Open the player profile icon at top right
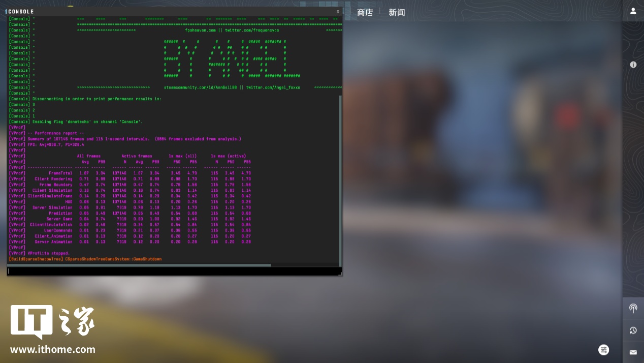Viewport: 644px width, 363px height. coord(633,11)
